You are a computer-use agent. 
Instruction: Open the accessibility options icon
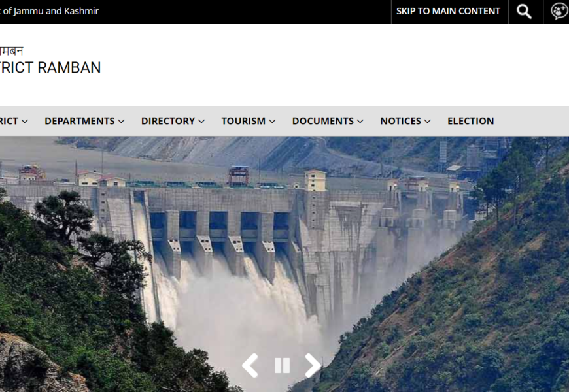(559, 11)
